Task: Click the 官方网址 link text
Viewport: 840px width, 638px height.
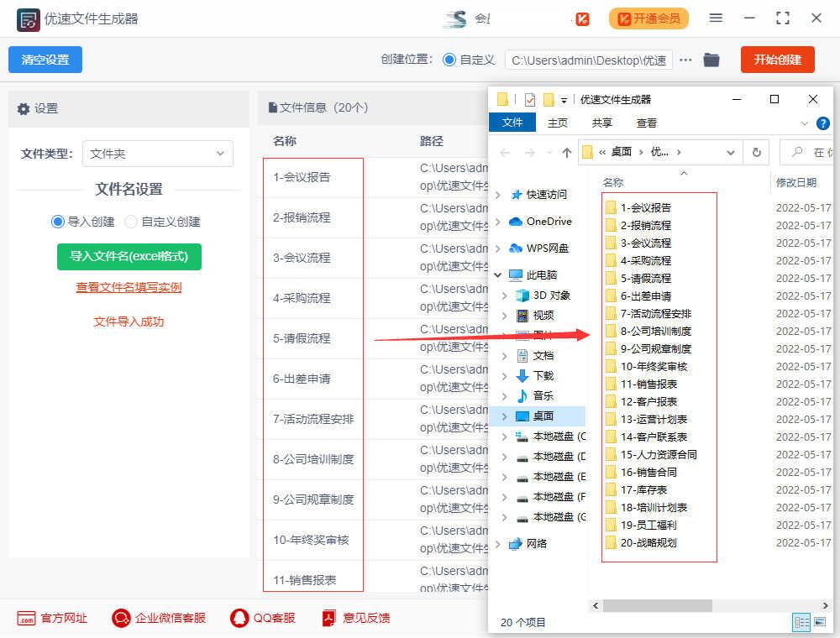Action: coord(64,618)
